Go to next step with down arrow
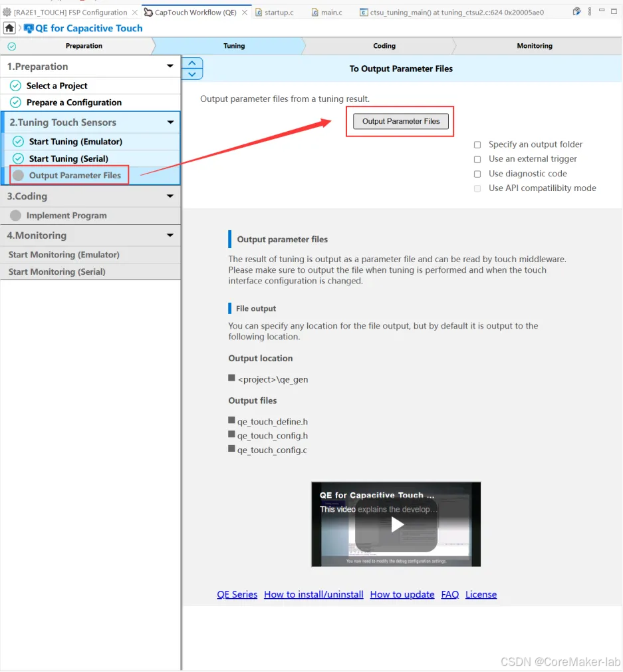623x672 pixels. pyautogui.click(x=192, y=74)
